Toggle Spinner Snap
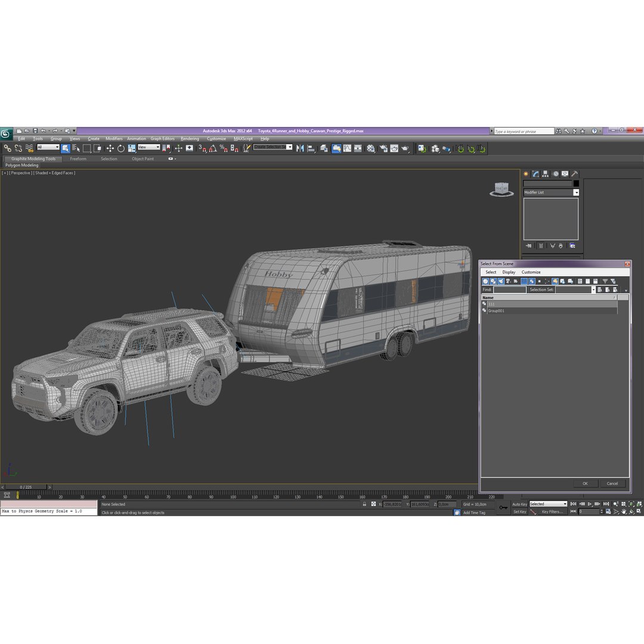This screenshot has height=644, width=644. click(x=234, y=148)
